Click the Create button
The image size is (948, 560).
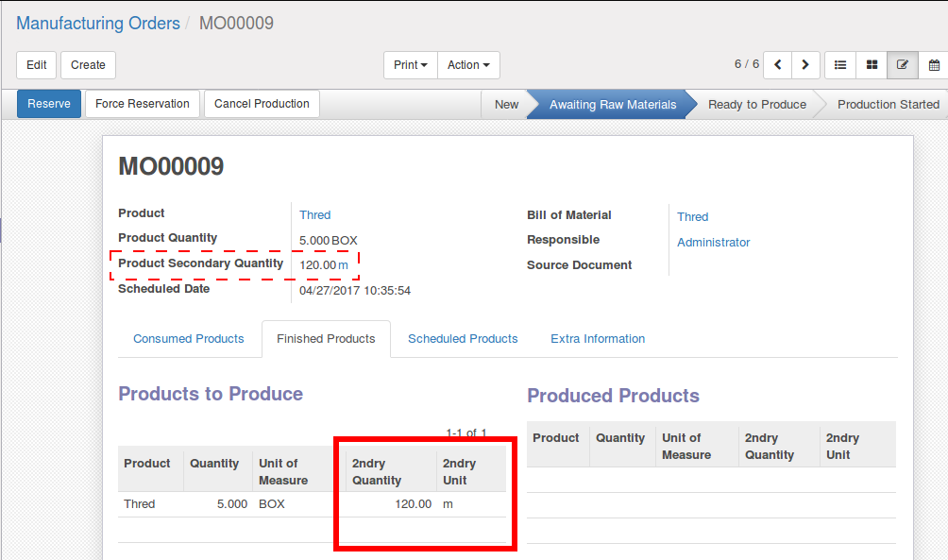point(88,65)
